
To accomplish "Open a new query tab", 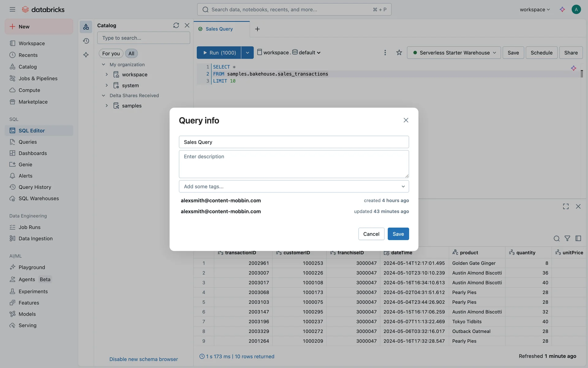I will click(257, 29).
